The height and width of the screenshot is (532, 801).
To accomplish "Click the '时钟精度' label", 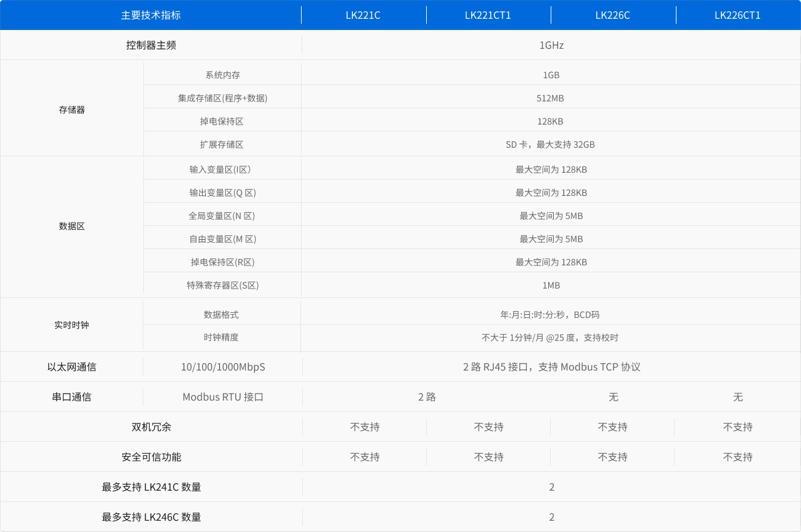I will 222,337.
